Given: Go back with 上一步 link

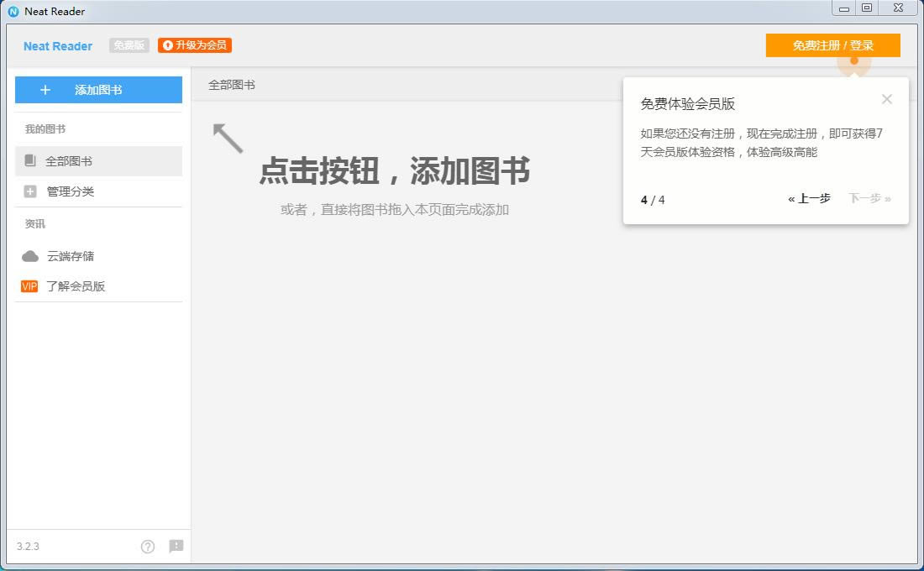Looking at the screenshot, I should pos(809,198).
